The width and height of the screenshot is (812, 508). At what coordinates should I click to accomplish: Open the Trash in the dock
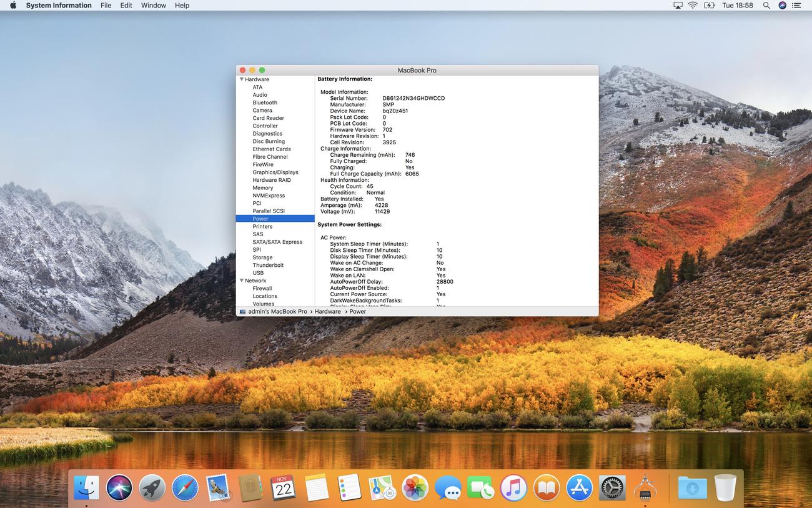pyautogui.click(x=725, y=487)
